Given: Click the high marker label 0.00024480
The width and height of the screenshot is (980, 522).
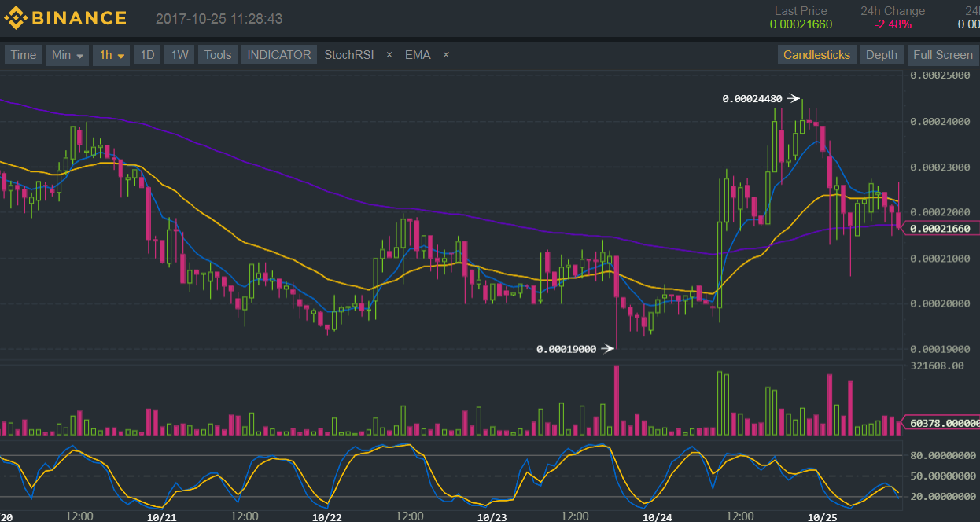Looking at the screenshot, I should pyautogui.click(x=752, y=99).
